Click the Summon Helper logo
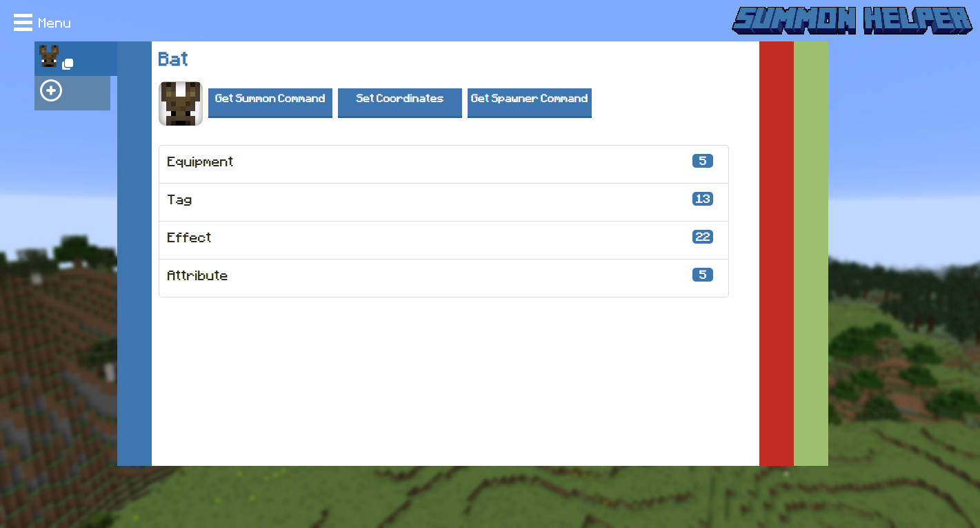This screenshot has height=528, width=980. (x=852, y=21)
